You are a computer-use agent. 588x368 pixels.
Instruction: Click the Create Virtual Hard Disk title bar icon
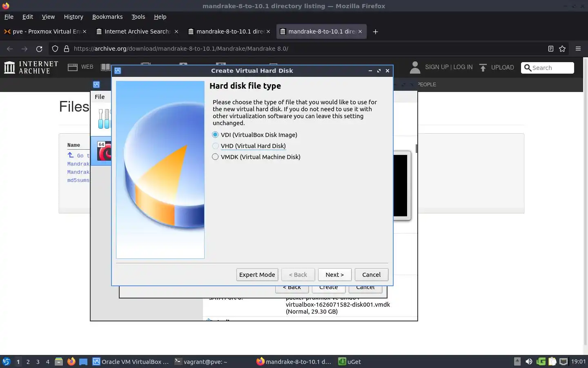(118, 71)
